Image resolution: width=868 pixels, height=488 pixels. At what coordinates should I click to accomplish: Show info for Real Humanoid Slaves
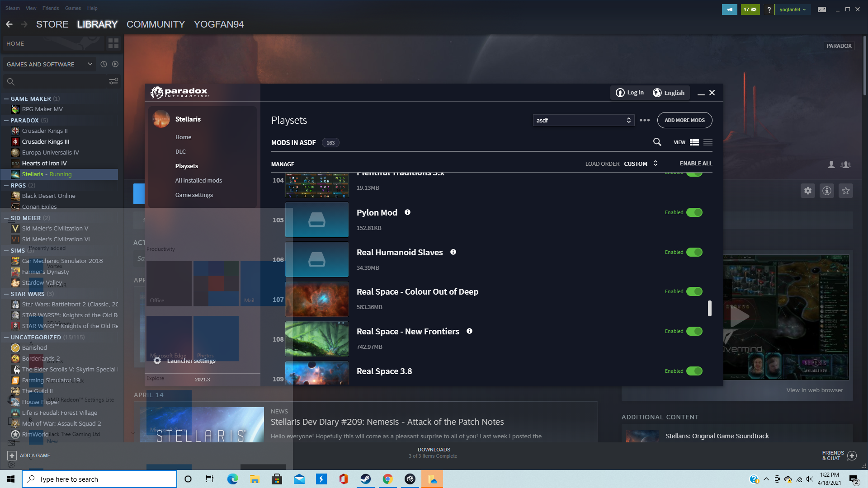click(x=453, y=252)
